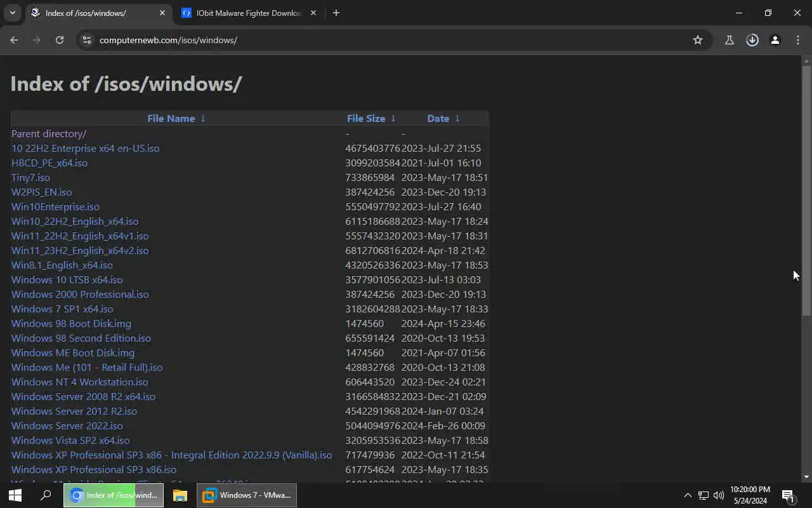Go back to the previous page
Image resolution: width=812 pixels, height=508 pixels.
point(14,40)
